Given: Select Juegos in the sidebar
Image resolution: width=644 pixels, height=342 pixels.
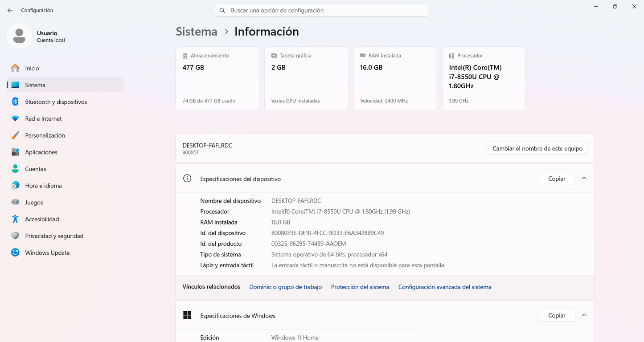Looking at the screenshot, I should 34,203.
